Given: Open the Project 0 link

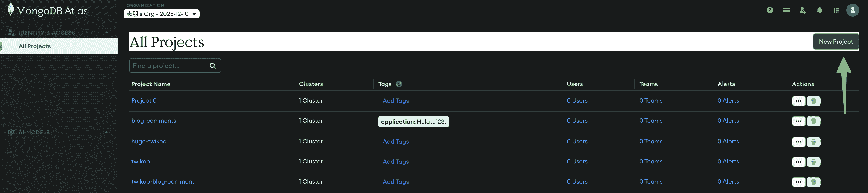Looking at the screenshot, I should (x=144, y=101).
